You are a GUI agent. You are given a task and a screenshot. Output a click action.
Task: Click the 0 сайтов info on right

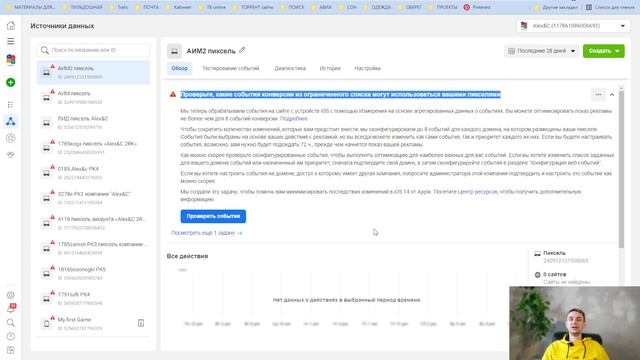(x=562, y=278)
